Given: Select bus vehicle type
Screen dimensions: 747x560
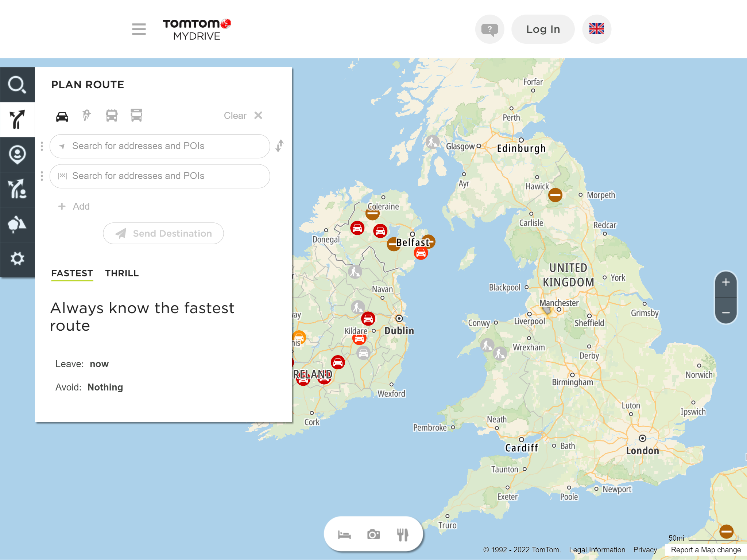Looking at the screenshot, I should click(112, 116).
